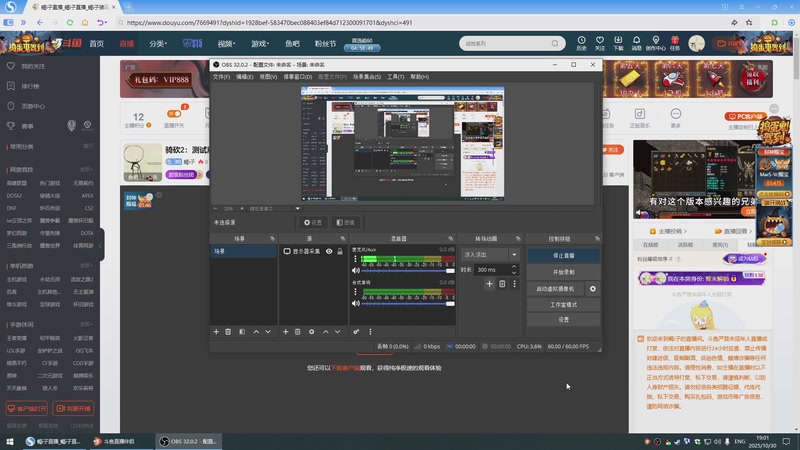Click 设置 button in OBS controls panel
Screen dimensions: 800x450
[563, 319]
